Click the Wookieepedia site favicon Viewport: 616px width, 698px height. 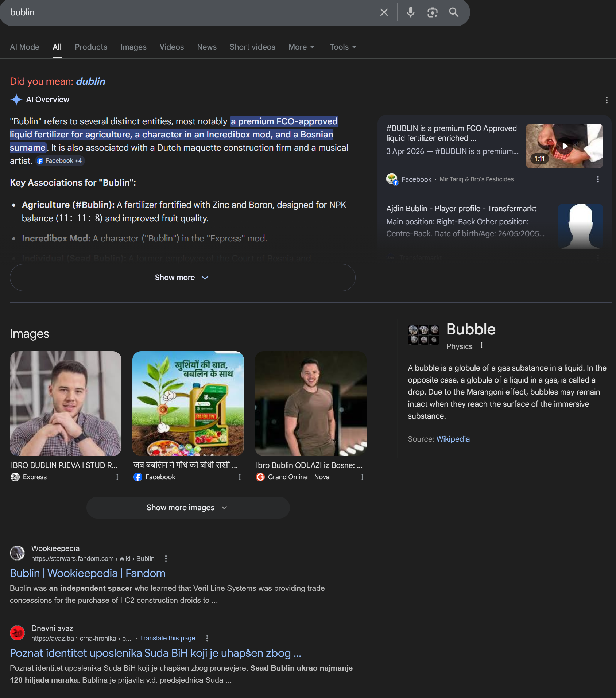point(17,553)
